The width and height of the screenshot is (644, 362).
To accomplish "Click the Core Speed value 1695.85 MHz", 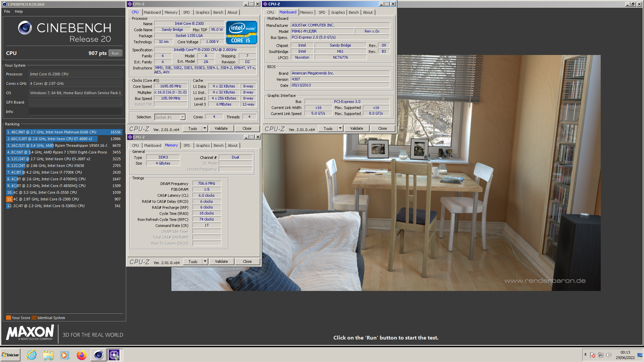I will [x=171, y=86].
